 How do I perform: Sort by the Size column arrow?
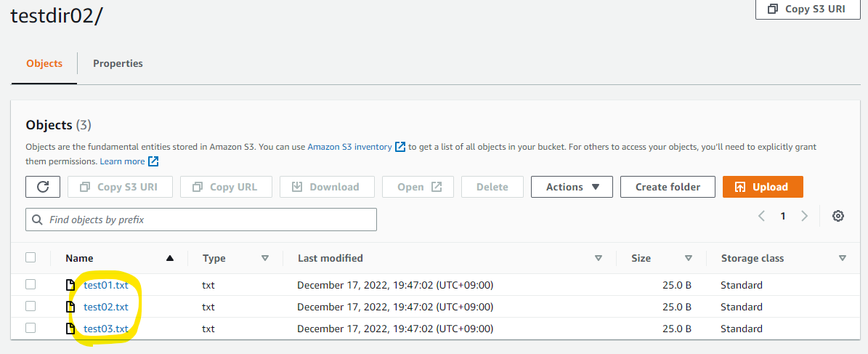(x=688, y=258)
